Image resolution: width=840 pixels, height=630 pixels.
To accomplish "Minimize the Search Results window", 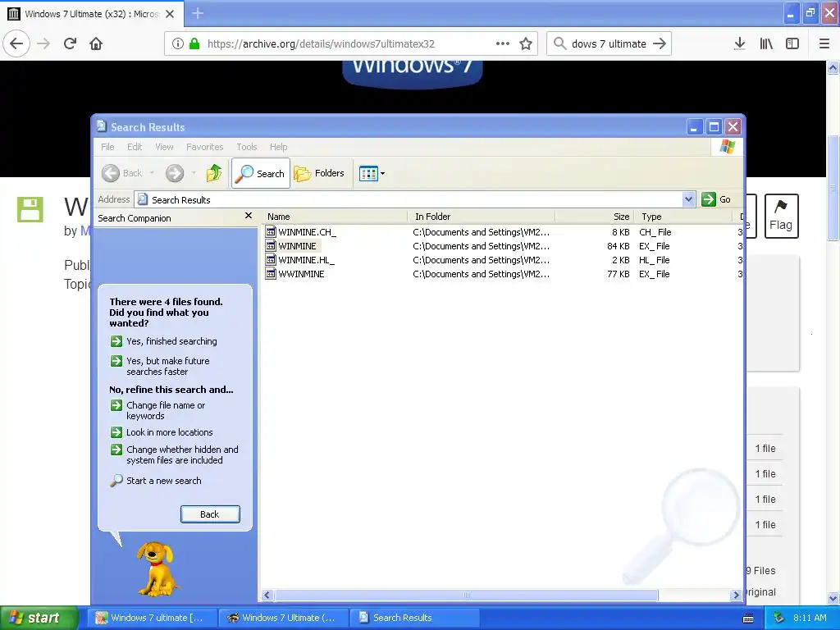I will click(x=694, y=127).
